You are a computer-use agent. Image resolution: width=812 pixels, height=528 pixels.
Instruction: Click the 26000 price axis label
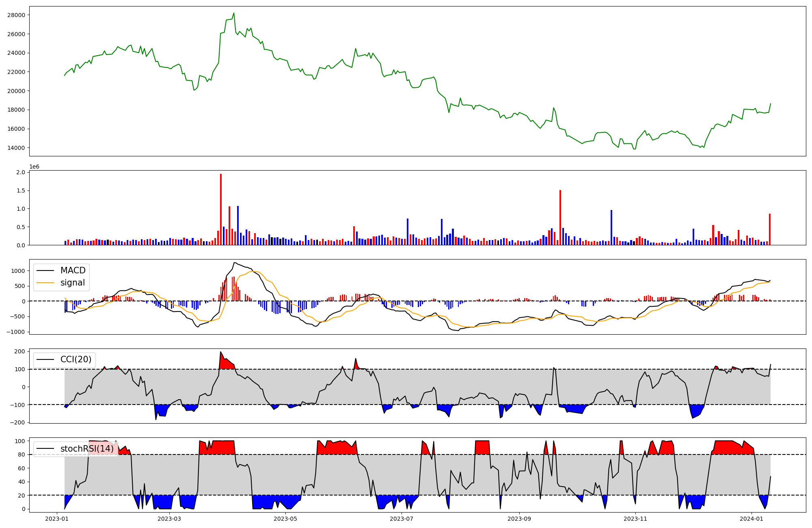16,34
